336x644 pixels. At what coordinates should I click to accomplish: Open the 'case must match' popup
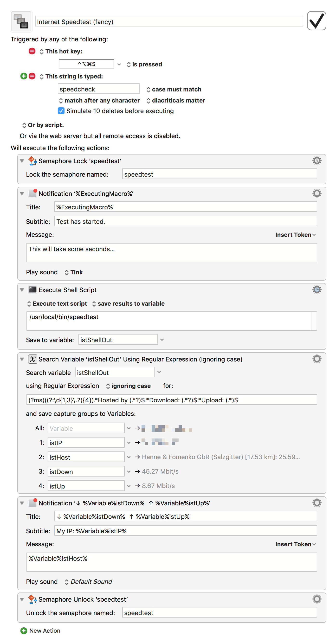[x=174, y=90]
